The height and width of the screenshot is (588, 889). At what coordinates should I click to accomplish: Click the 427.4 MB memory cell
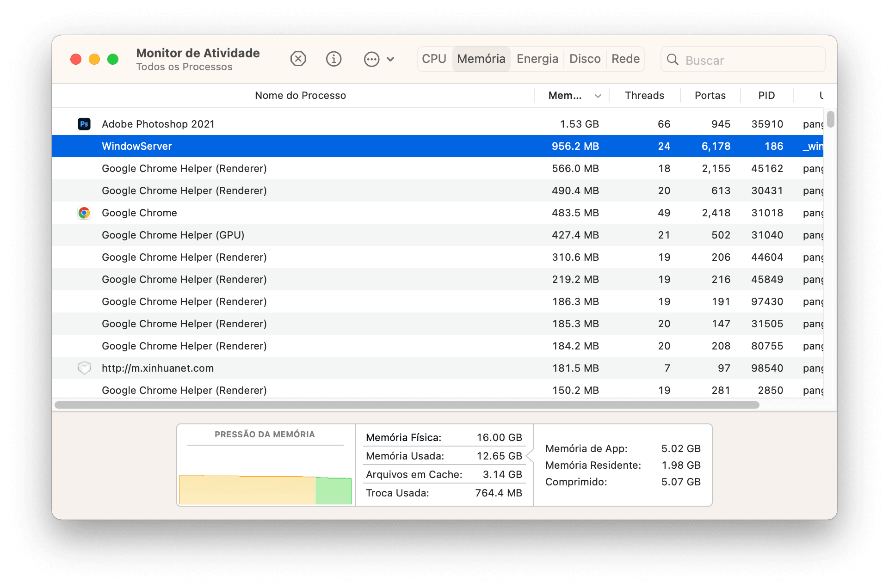point(575,235)
